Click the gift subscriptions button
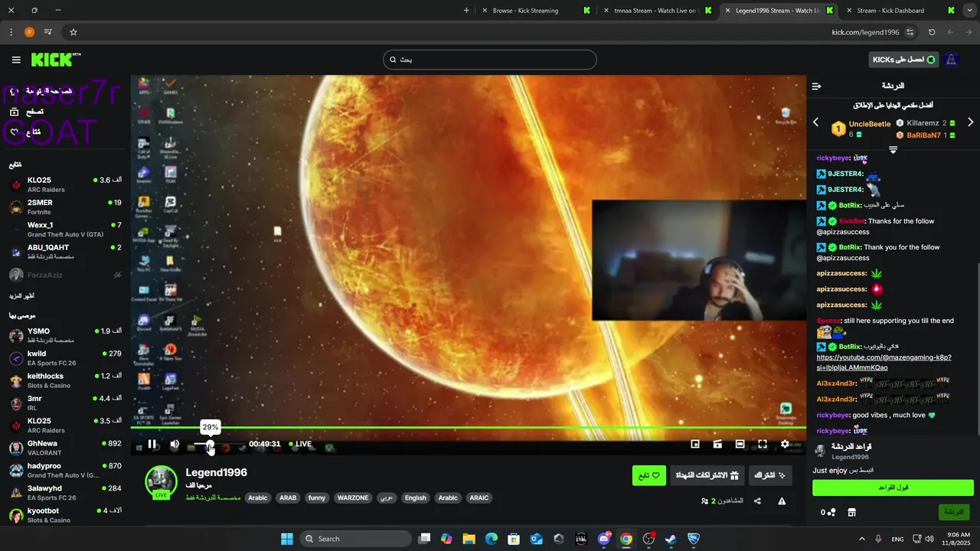The width and height of the screenshot is (980, 551). coord(707,475)
